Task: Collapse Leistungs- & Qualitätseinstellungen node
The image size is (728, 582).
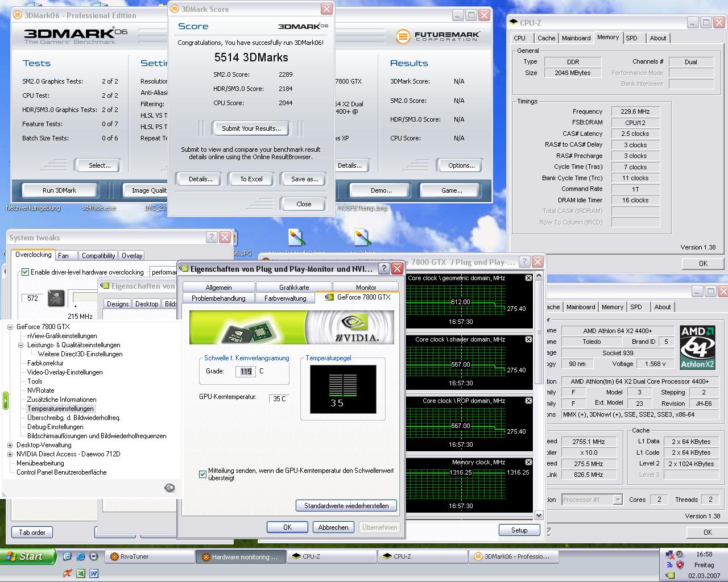Action: point(20,345)
